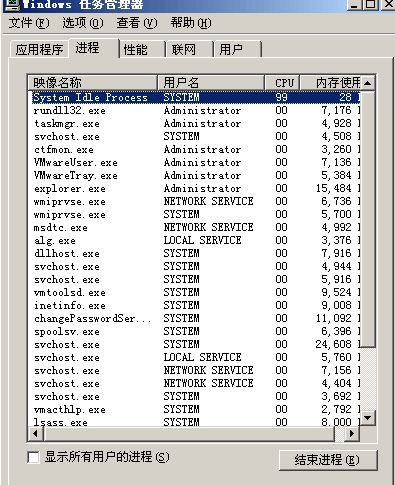Click the horizontal scrollbar left arrow
395x485 pixels.
point(35,434)
